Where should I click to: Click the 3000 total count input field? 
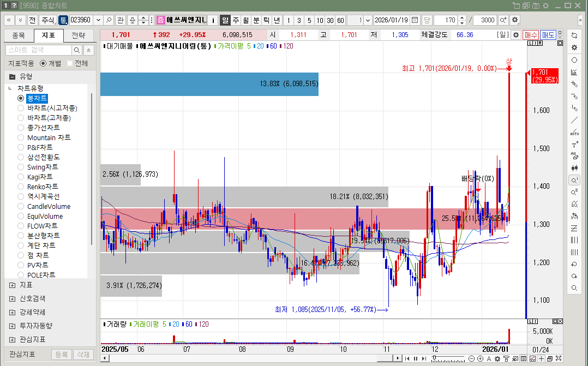pyautogui.click(x=485, y=20)
